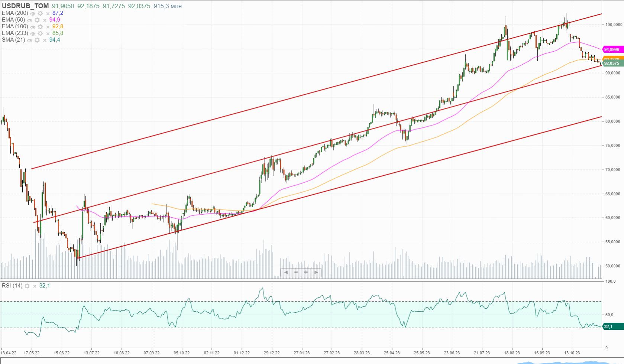
Task: Click the RSI legend value 32,1
Action: [x=45, y=286]
